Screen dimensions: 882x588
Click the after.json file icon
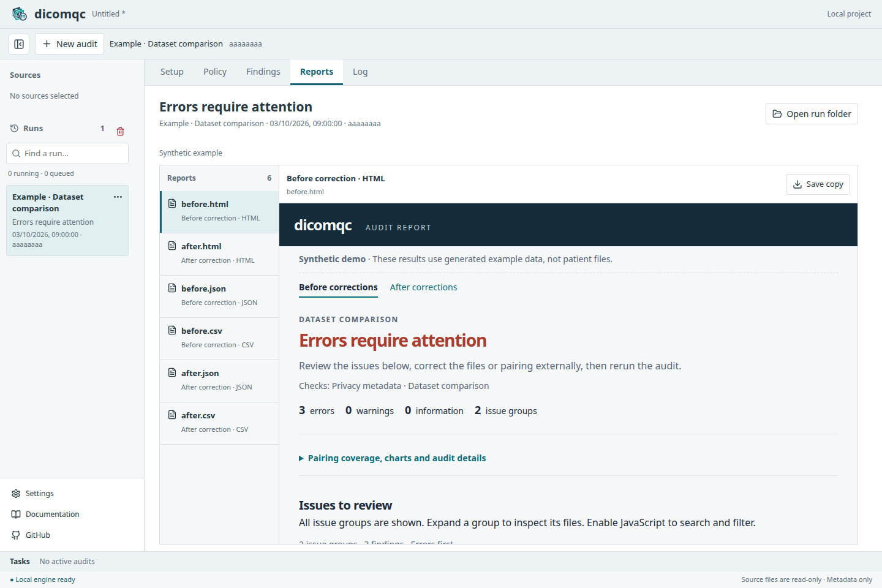pos(172,372)
